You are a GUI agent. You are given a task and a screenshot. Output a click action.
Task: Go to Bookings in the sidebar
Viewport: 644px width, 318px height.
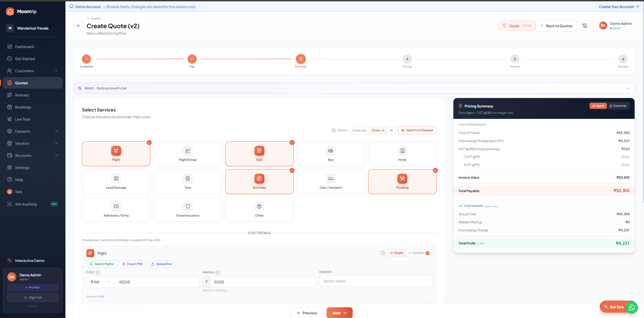click(x=33, y=107)
